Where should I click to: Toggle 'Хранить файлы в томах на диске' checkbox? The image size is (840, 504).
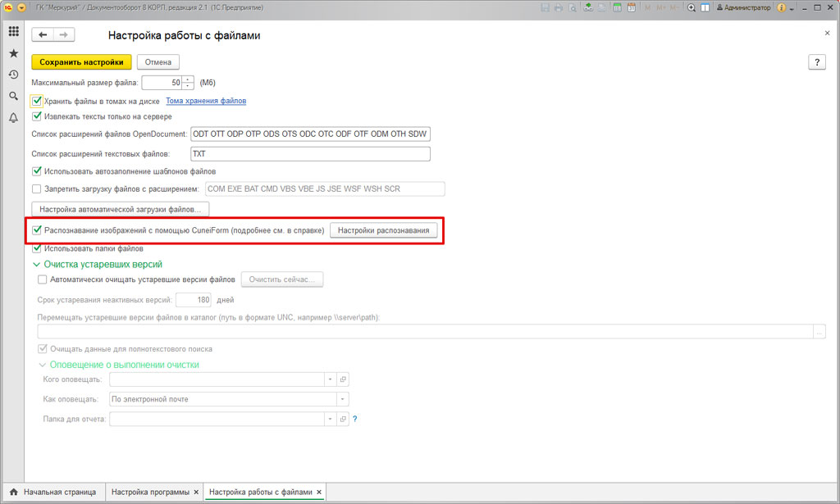(36, 102)
